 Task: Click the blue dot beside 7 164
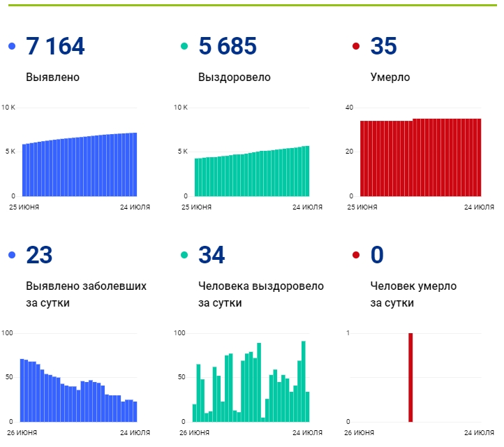coord(12,46)
